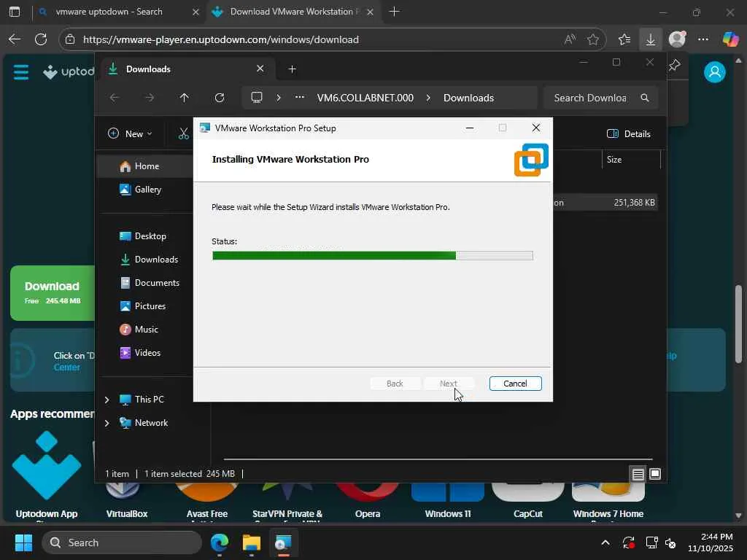Image resolution: width=747 pixels, height=560 pixels.
Task: Expand the Network tree node
Action: [107, 423]
